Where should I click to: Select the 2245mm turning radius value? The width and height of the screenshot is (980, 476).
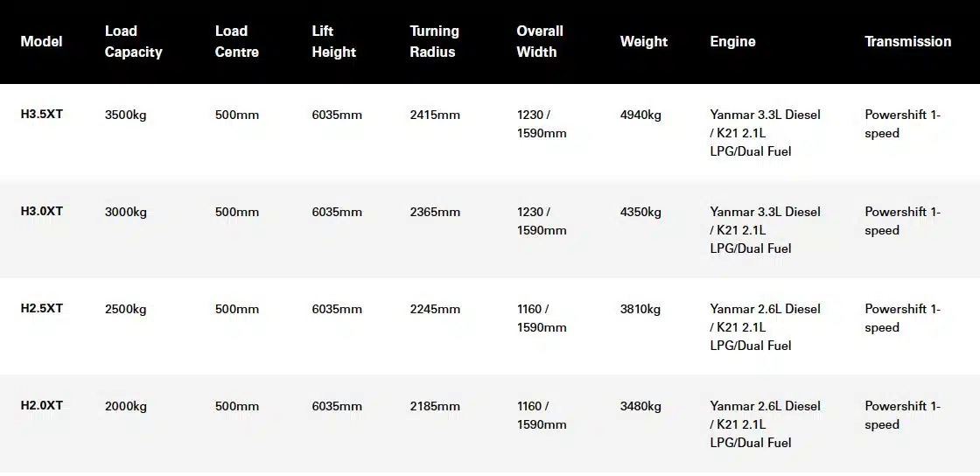click(x=434, y=309)
